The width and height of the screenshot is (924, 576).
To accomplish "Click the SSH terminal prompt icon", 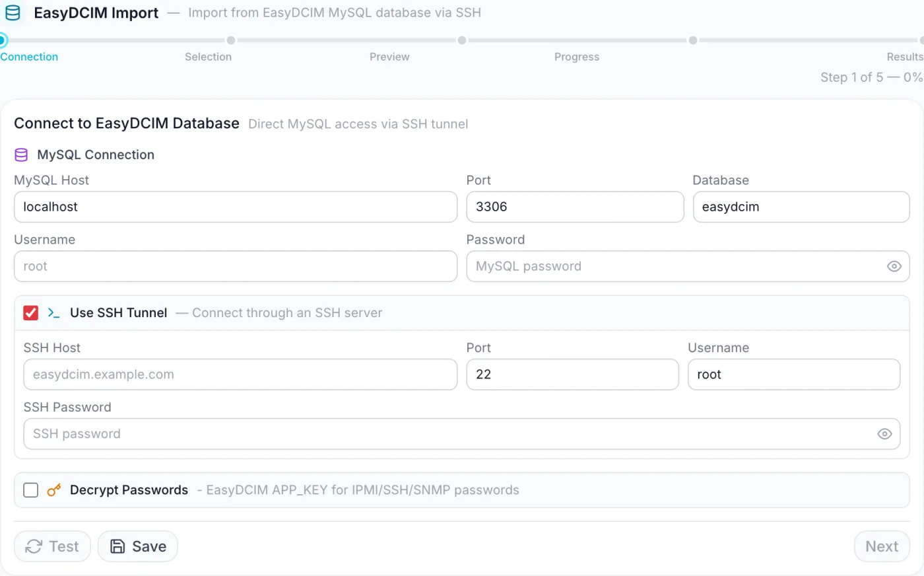I will (x=54, y=313).
